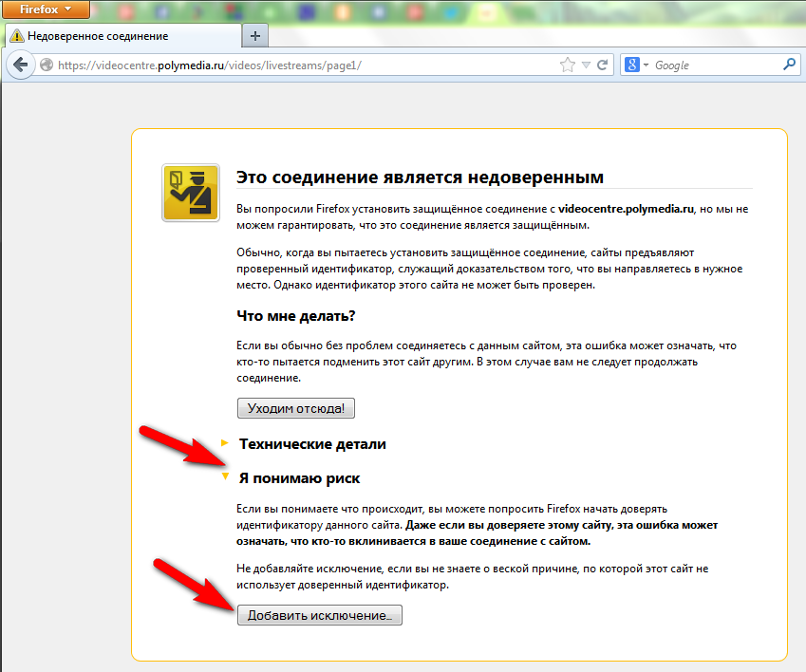Reload the page using the refresh icon
The height and width of the screenshot is (672, 806).
(x=603, y=65)
